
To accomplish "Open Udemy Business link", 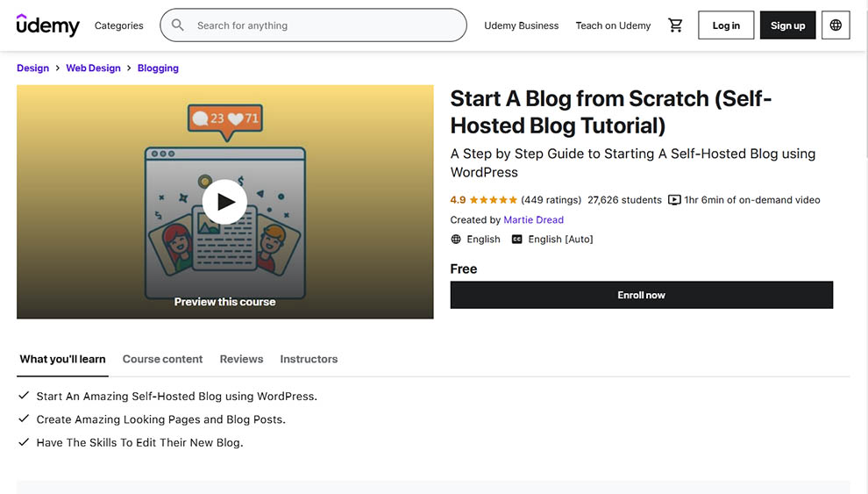I will [521, 25].
